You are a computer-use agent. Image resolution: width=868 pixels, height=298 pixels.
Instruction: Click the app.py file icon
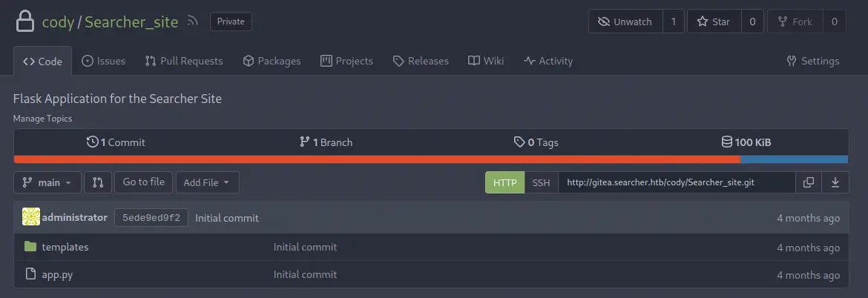[30, 274]
